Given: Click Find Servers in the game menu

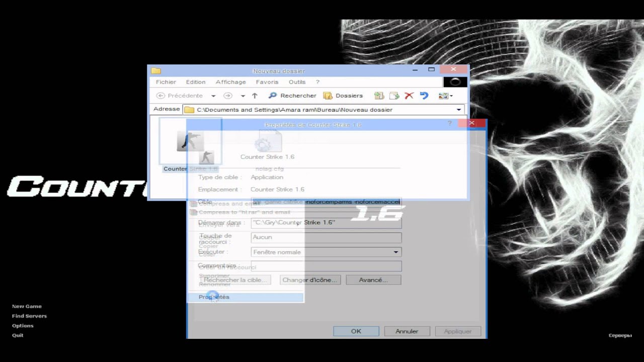Looking at the screenshot, I should [29, 316].
